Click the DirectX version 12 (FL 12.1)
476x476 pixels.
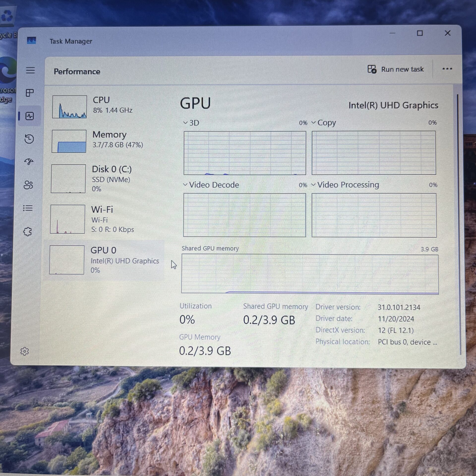(396, 330)
